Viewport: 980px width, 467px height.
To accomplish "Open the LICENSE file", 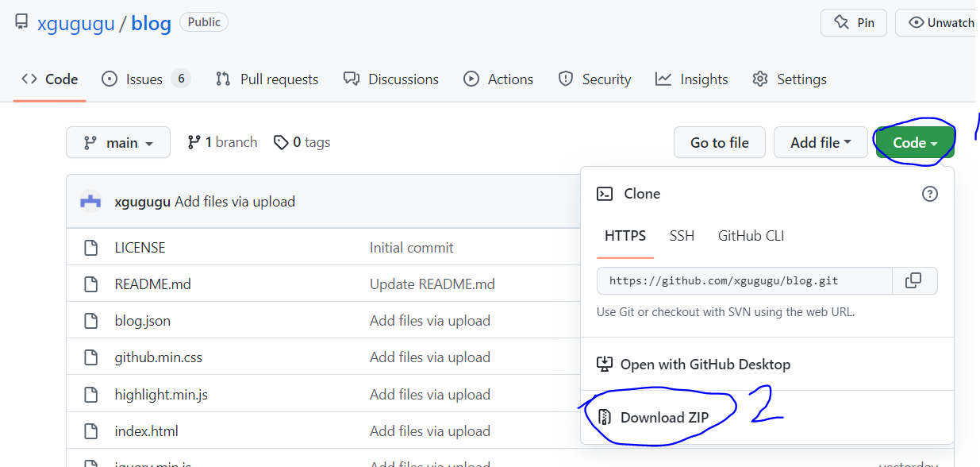I will (x=140, y=248).
